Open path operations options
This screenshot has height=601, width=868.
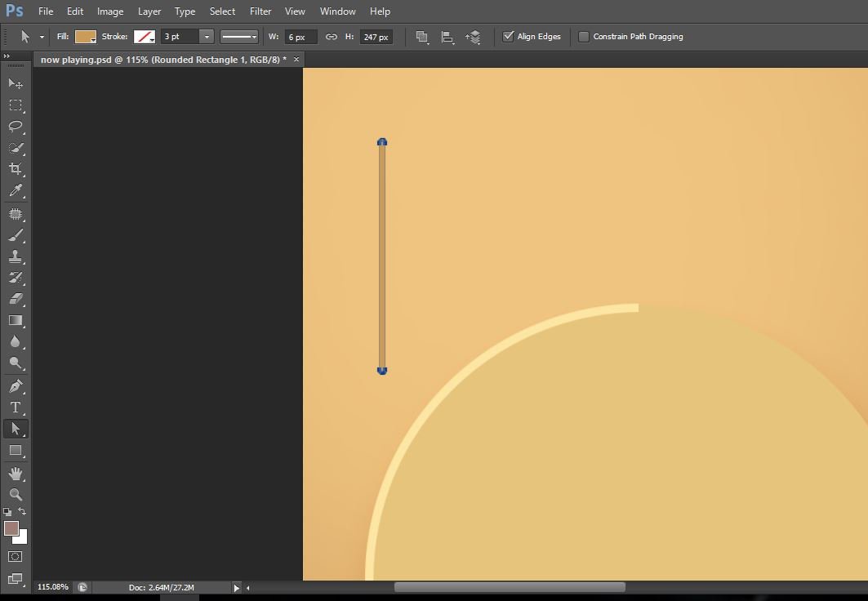[422, 37]
